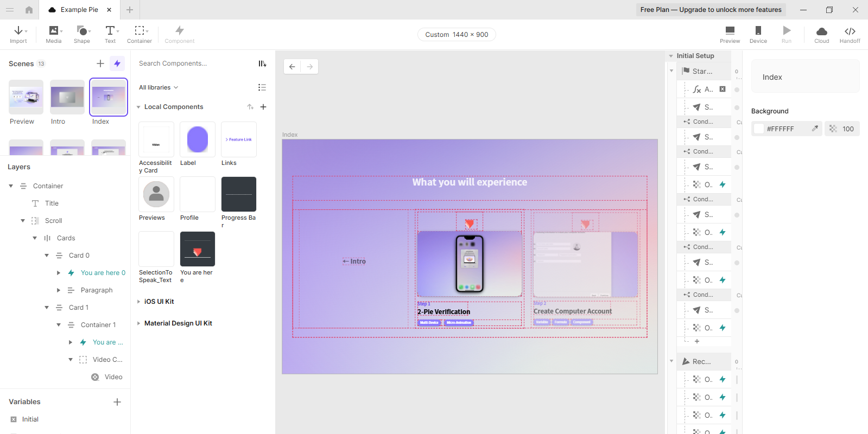The height and width of the screenshot is (434, 868).
Task: Select the Text tool
Action: [110, 34]
